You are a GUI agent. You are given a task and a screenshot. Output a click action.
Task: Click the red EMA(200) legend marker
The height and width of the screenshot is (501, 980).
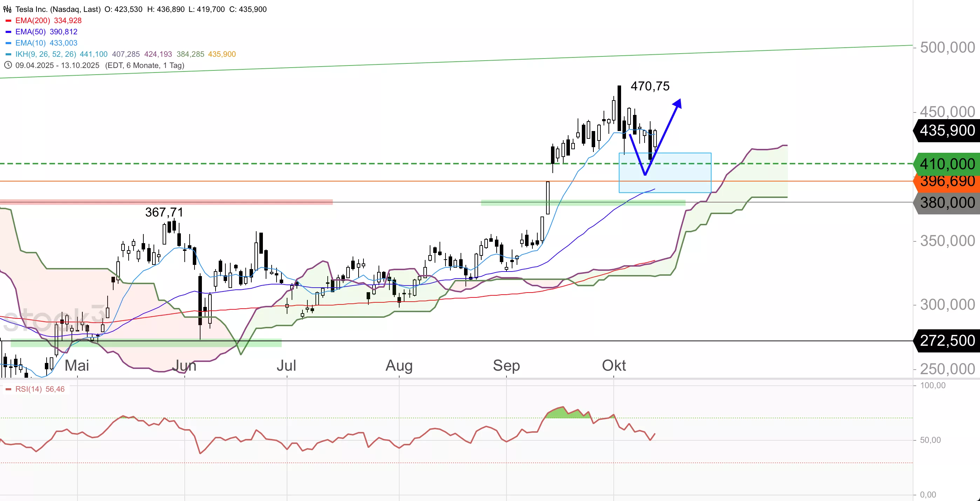click(8, 21)
